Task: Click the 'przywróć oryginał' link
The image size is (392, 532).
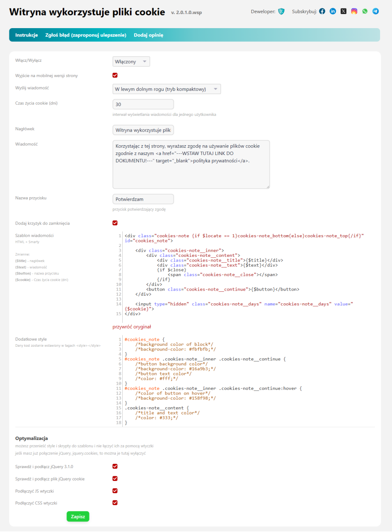Action: tap(132, 327)
